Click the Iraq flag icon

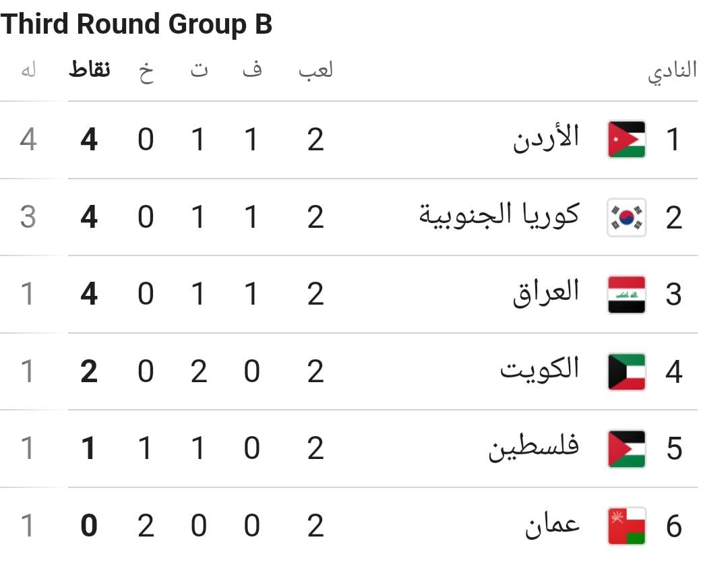point(626,295)
